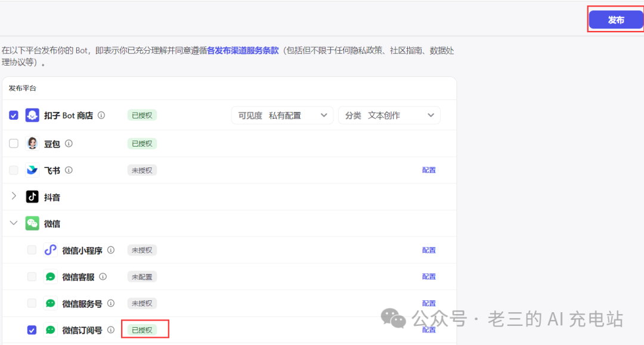This screenshot has height=345, width=644.
Task: Check the 豆包 platform checkbox
Action: [14, 143]
